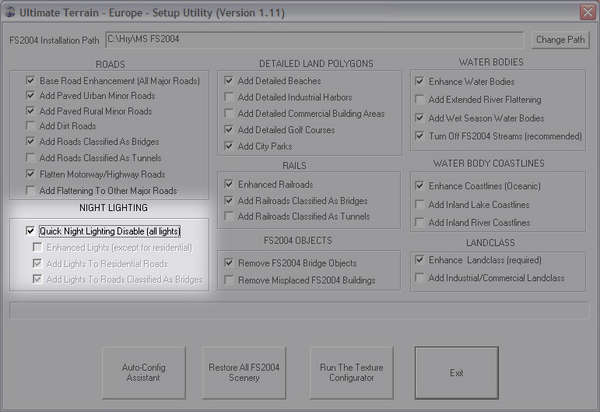
Task: Enable Add Detailed Commercial Building Areas
Action: click(x=229, y=114)
